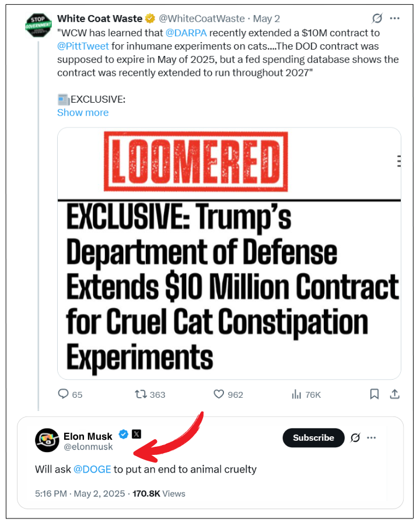Screen dimensions: 420x522
Task: Click the @elonmusk handle
Action: pyautogui.click(x=88, y=447)
